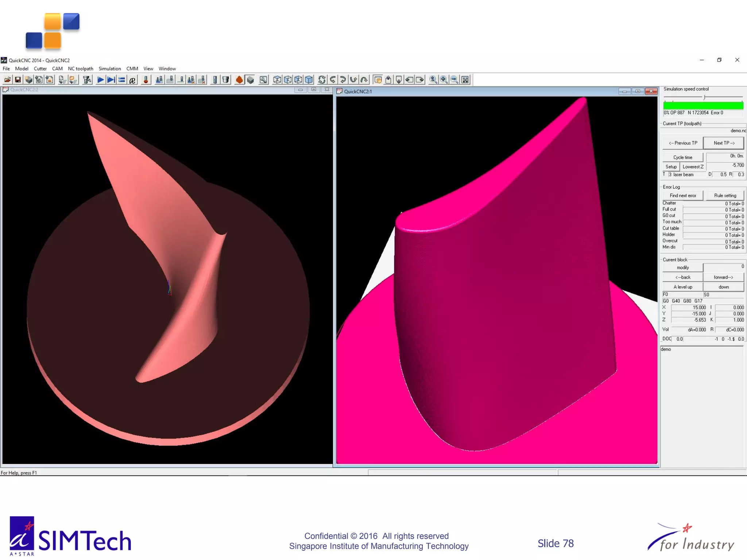Open Rule setting in Error Log
Screen dimensions: 747x560
[725, 195]
